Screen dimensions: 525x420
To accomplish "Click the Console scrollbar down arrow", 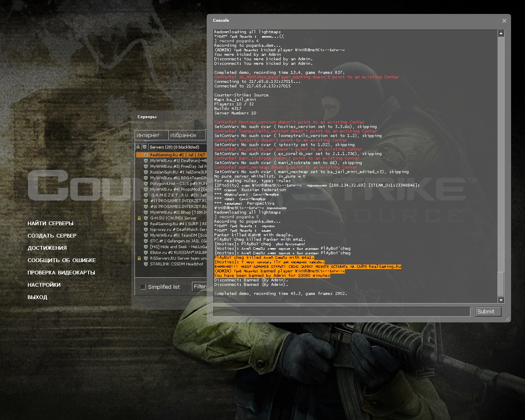I will click(501, 300).
